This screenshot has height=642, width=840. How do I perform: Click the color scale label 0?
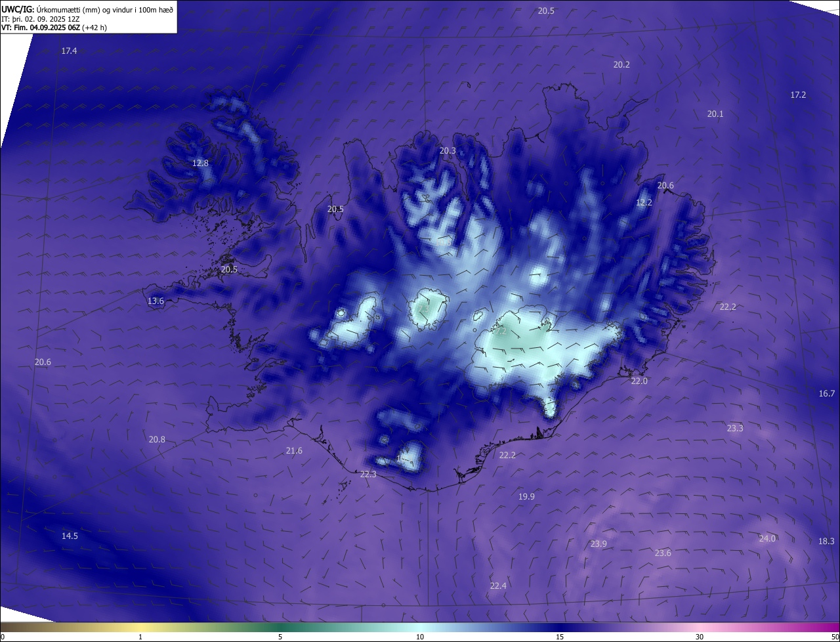pyautogui.click(x=3, y=637)
